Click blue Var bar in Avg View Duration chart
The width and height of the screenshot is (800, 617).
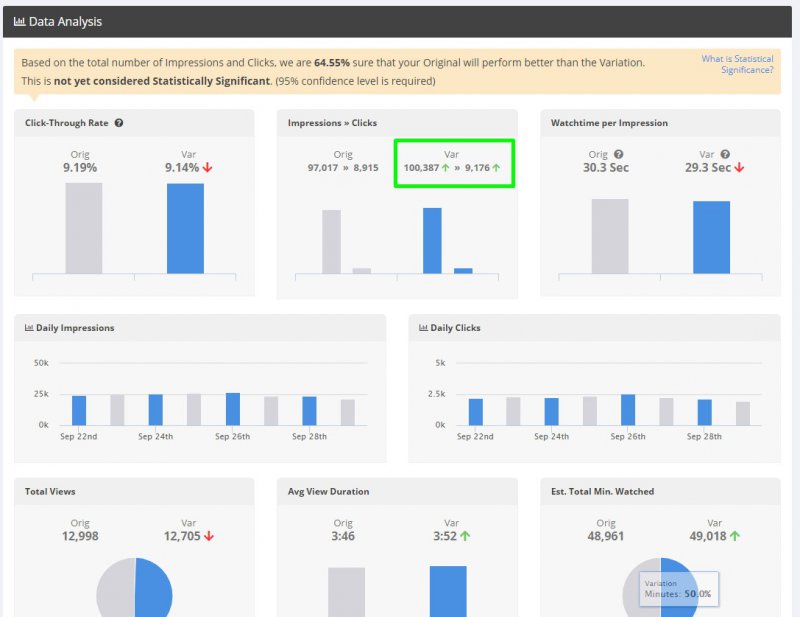(448, 591)
